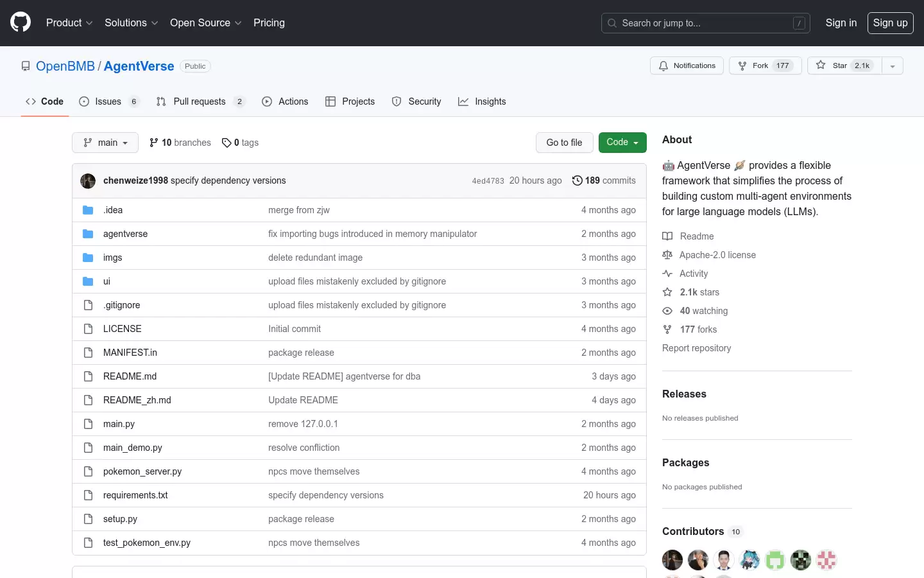This screenshot has width=924, height=578.
Task: Click the .gitignore file icon
Action: [88, 305]
